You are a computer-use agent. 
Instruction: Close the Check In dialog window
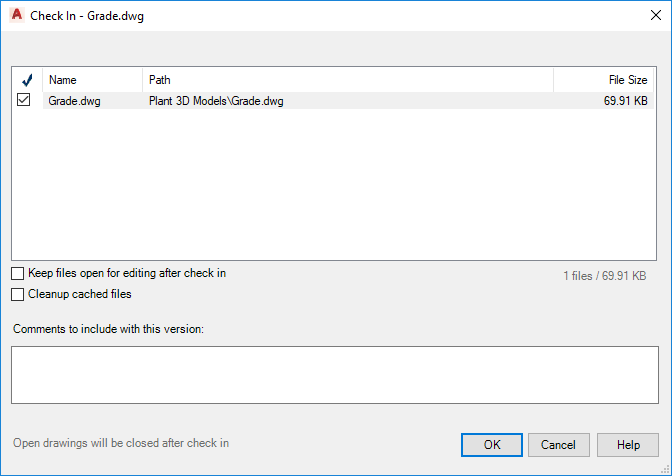coord(655,15)
